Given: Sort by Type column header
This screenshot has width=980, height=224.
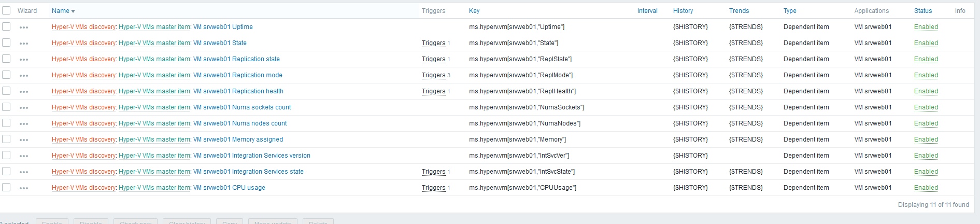Looking at the screenshot, I should 790,11.
